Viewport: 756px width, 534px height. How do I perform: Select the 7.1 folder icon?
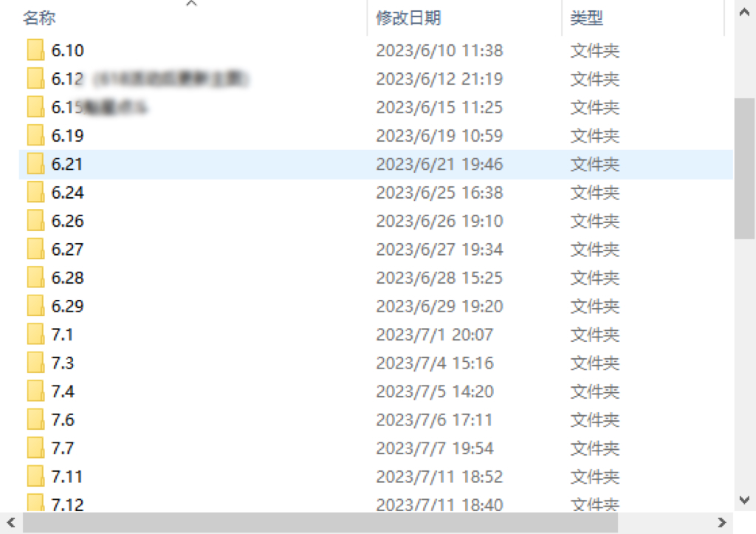35,335
